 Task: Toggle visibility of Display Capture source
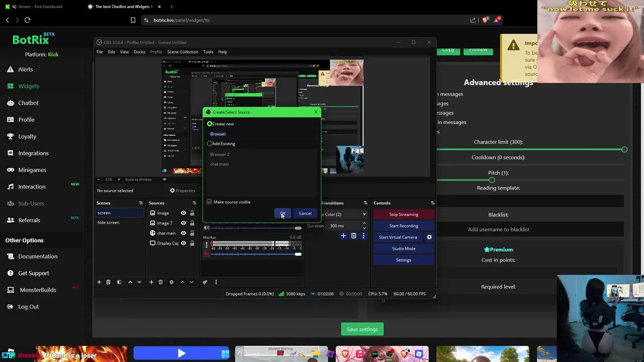[183, 243]
